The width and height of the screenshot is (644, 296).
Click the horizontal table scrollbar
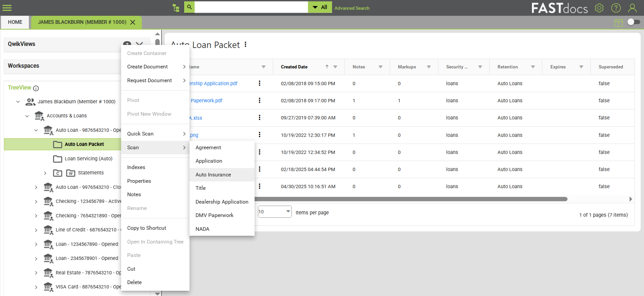coord(410,199)
